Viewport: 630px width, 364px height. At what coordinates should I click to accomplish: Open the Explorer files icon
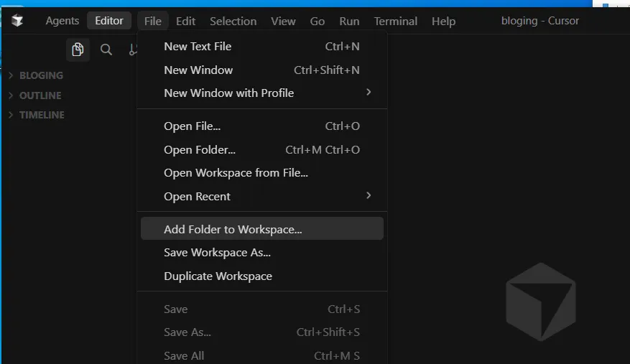78,50
